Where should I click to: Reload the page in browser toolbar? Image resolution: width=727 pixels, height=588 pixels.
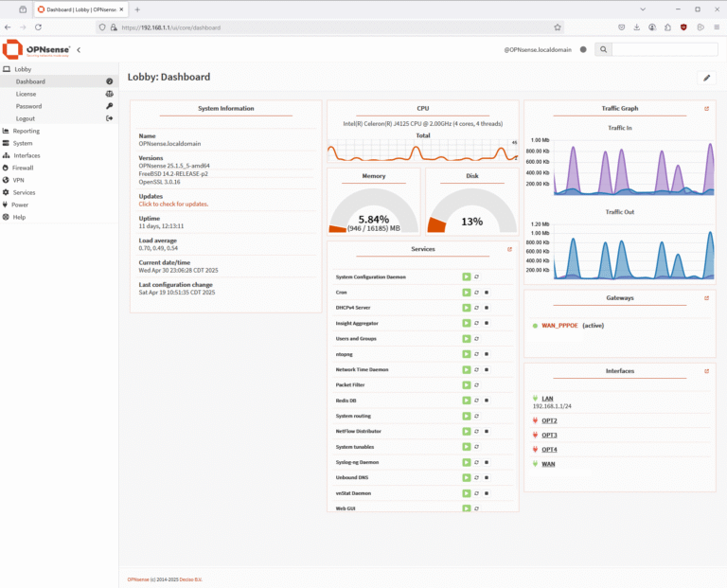click(38, 27)
